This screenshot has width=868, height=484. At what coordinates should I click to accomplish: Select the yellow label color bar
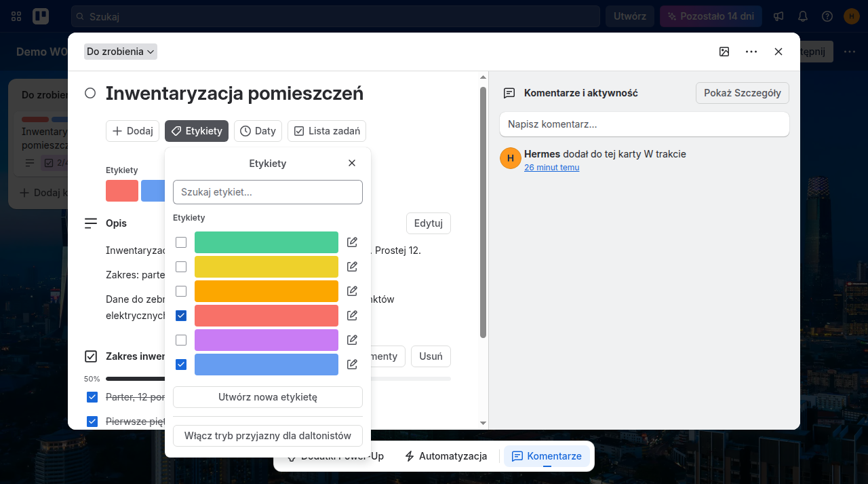(267, 267)
